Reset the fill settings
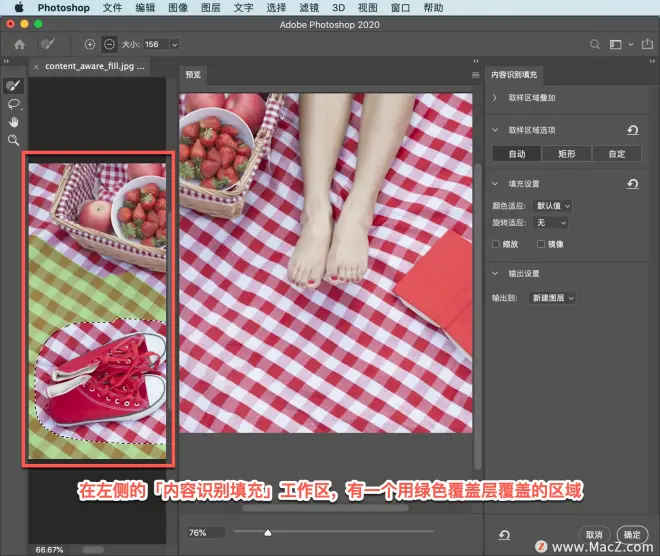 point(633,184)
